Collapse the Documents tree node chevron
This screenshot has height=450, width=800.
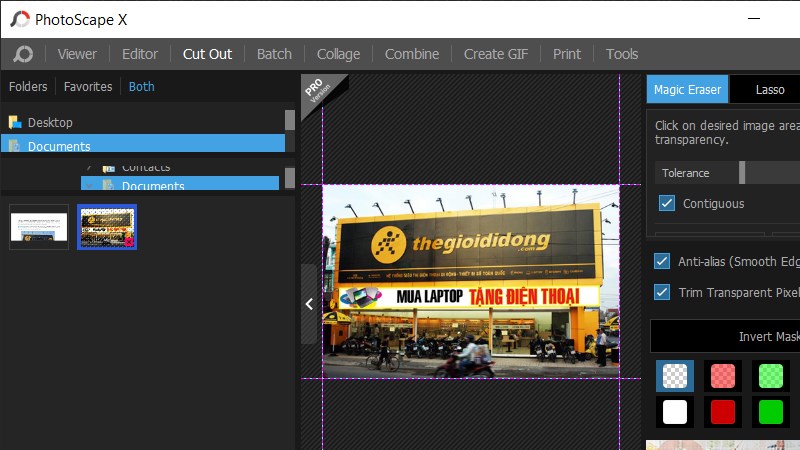pos(88,186)
